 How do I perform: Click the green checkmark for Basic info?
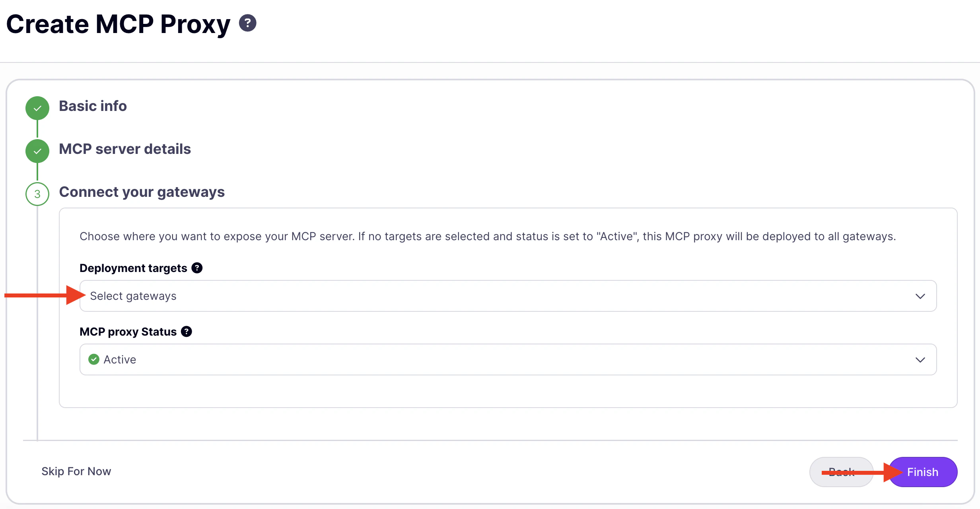pos(37,108)
